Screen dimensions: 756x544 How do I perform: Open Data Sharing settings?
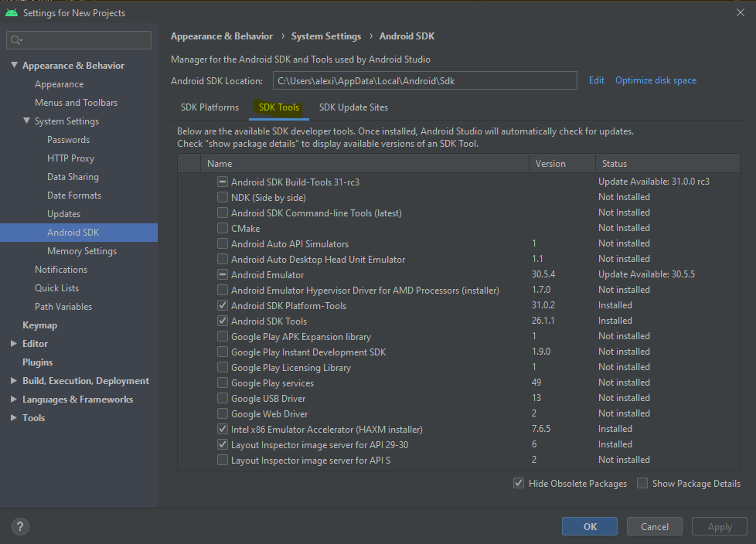73,177
